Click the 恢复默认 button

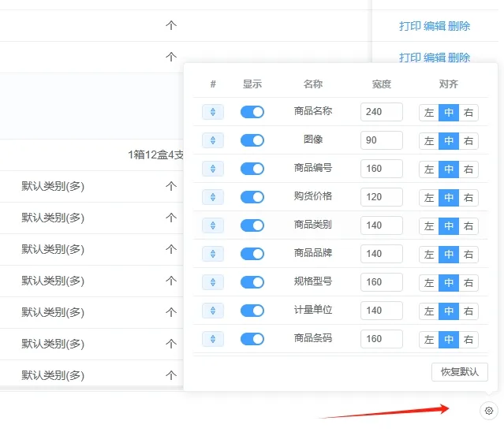(460, 372)
